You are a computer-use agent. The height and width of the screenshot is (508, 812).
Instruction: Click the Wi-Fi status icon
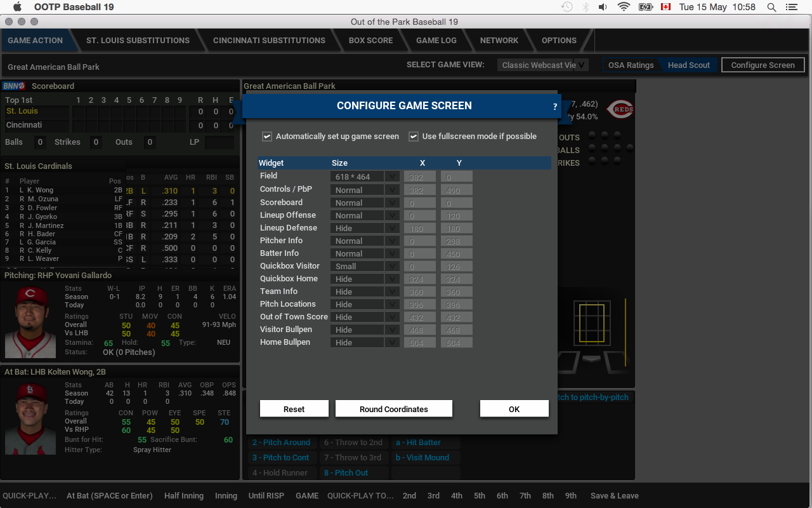(x=624, y=7)
